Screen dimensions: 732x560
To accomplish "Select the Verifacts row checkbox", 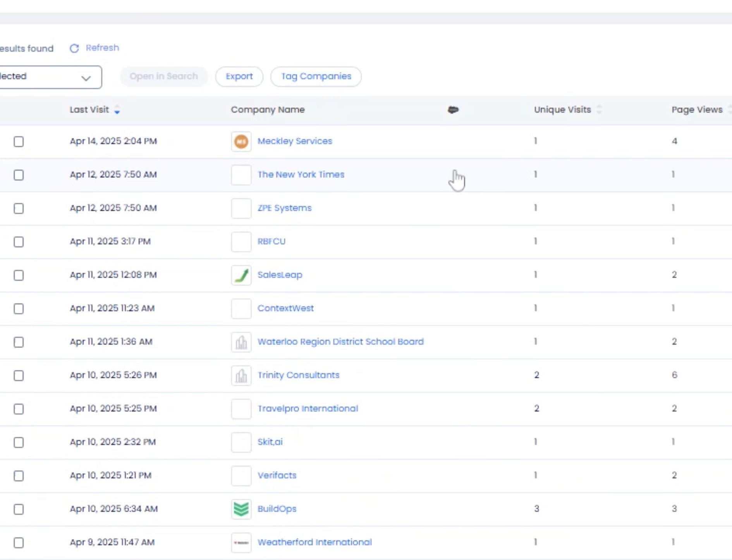I will pos(19,476).
